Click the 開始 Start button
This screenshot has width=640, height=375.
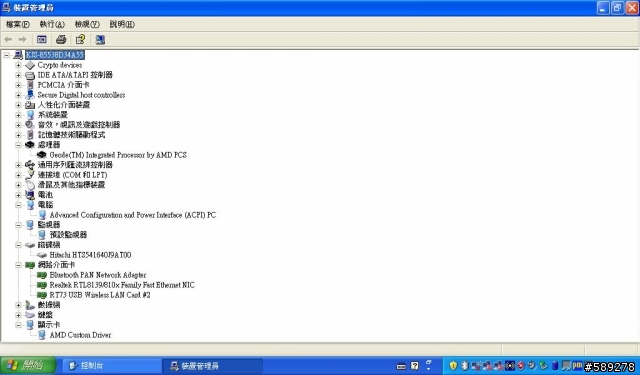28,365
